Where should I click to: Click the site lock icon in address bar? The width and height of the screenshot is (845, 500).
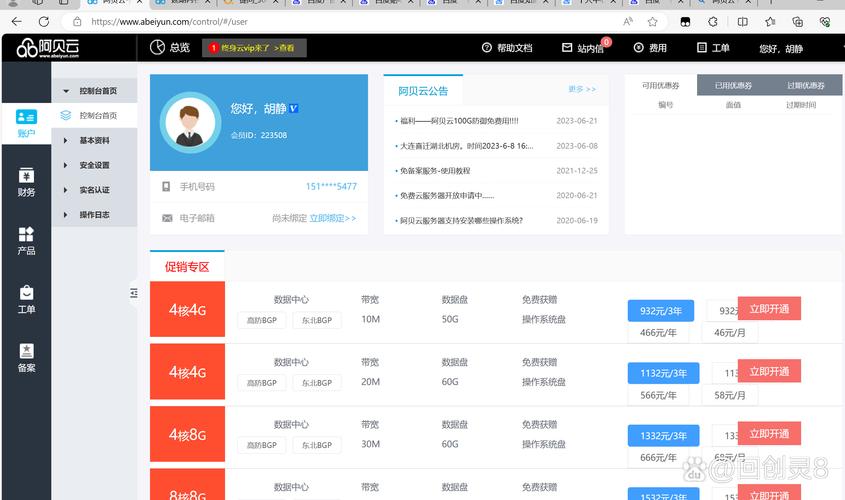coord(77,22)
